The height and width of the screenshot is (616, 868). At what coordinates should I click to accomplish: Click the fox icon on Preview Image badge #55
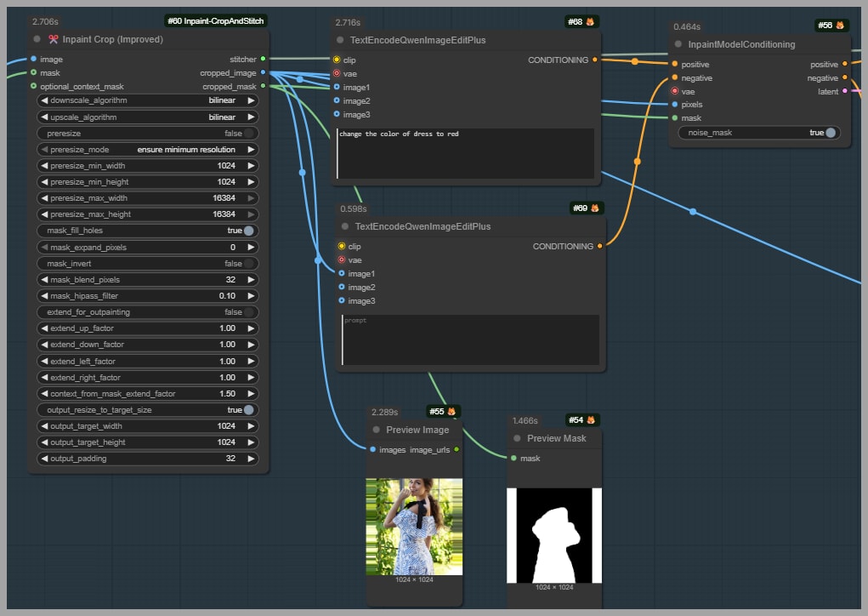[x=451, y=412]
